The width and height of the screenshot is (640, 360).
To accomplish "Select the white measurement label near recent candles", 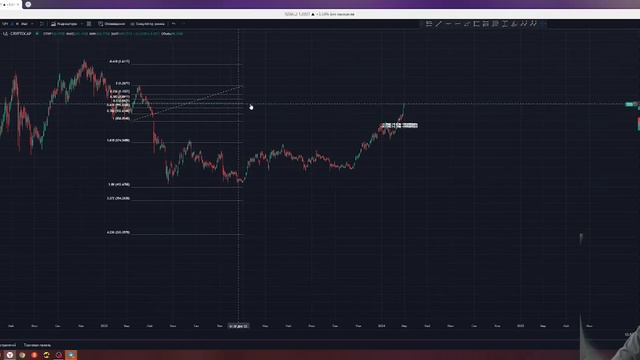I will point(399,126).
